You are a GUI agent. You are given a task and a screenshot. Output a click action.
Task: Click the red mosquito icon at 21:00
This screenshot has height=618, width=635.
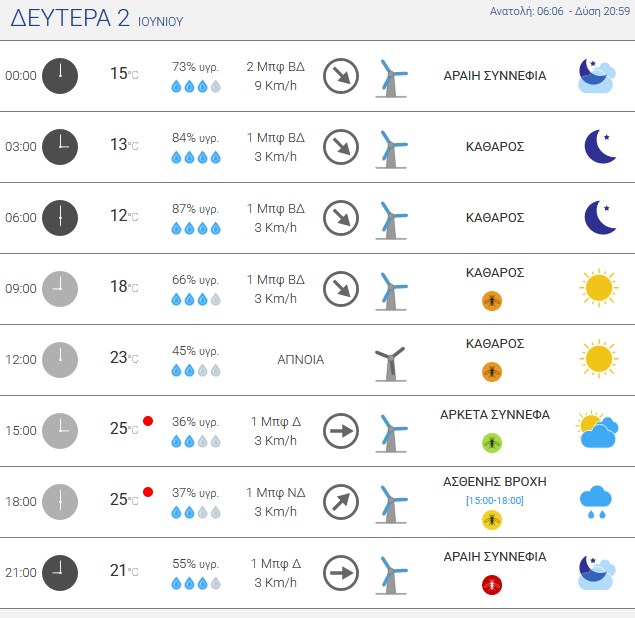point(492,585)
